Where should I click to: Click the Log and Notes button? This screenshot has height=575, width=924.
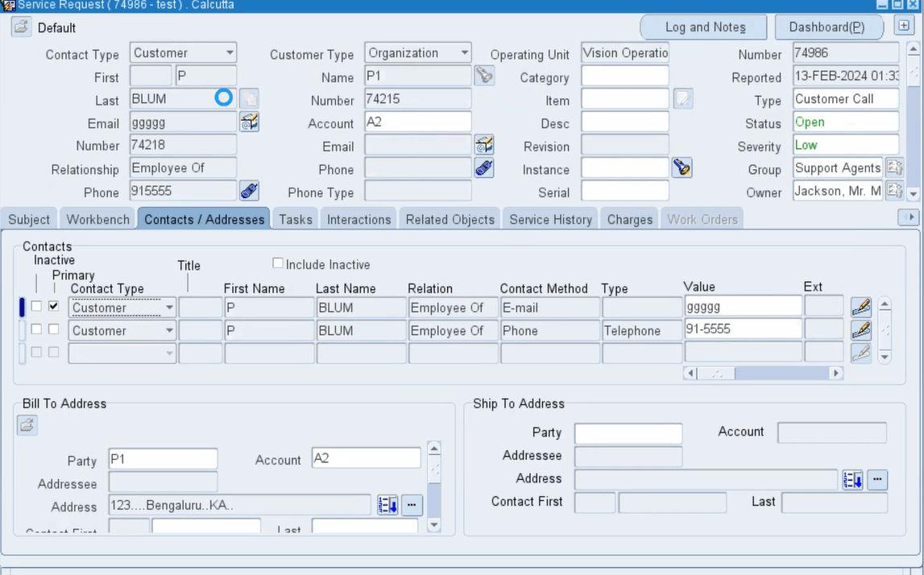tap(705, 27)
